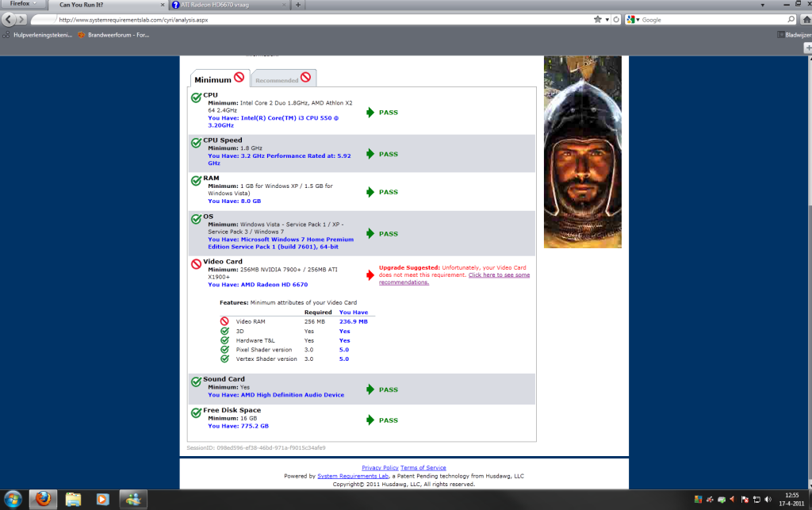Image resolution: width=812 pixels, height=510 pixels.
Task: Click the address bar URL field
Action: 324,20
